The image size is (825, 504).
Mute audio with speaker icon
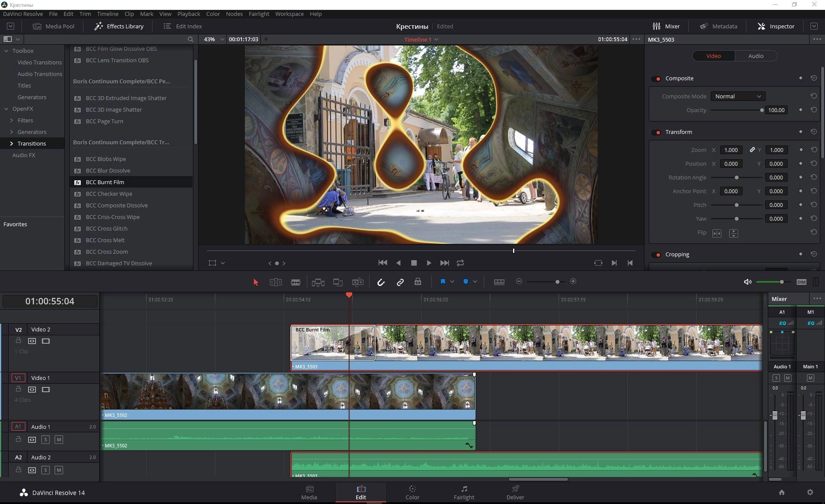pos(747,282)
